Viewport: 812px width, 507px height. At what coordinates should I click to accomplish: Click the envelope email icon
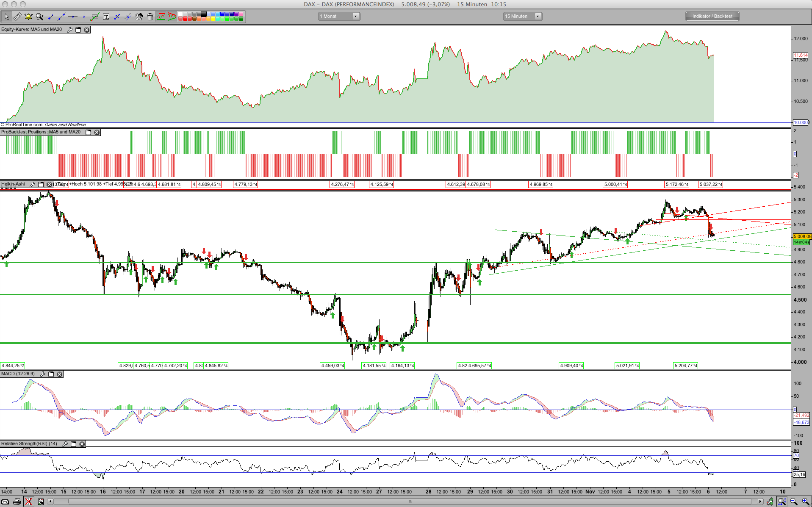(x=5, y=502)
